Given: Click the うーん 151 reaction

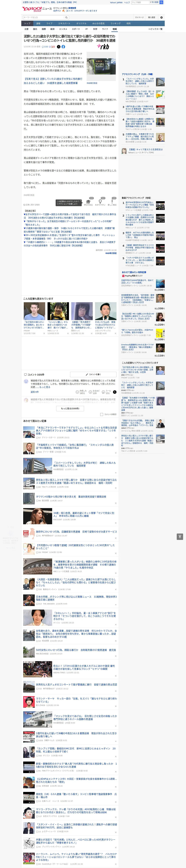Looking at the screenshot, I should 106,392.
